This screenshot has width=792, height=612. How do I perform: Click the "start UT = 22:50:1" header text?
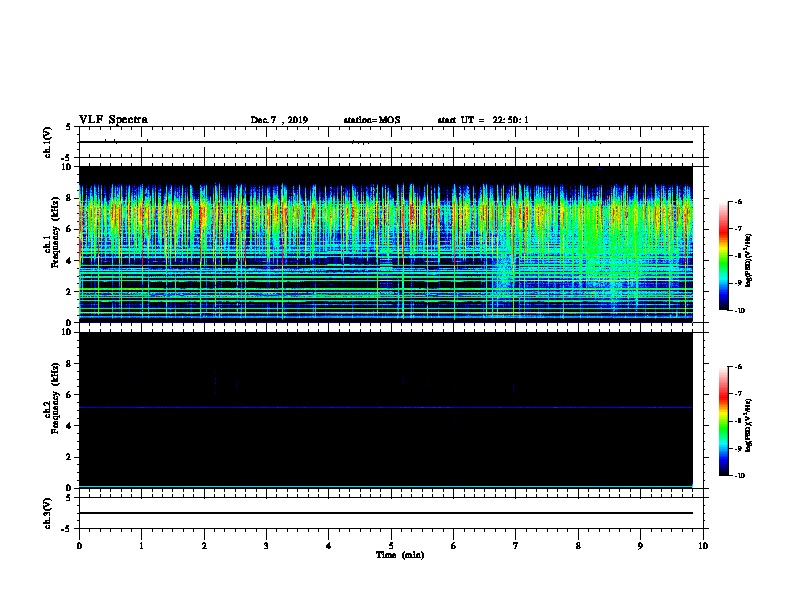tap(483, 120)
